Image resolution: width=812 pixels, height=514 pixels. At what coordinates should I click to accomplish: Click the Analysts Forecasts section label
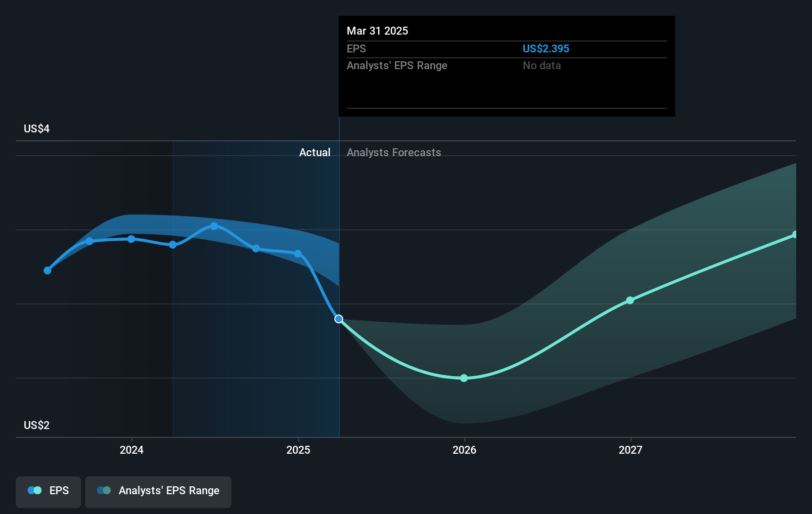394,152
